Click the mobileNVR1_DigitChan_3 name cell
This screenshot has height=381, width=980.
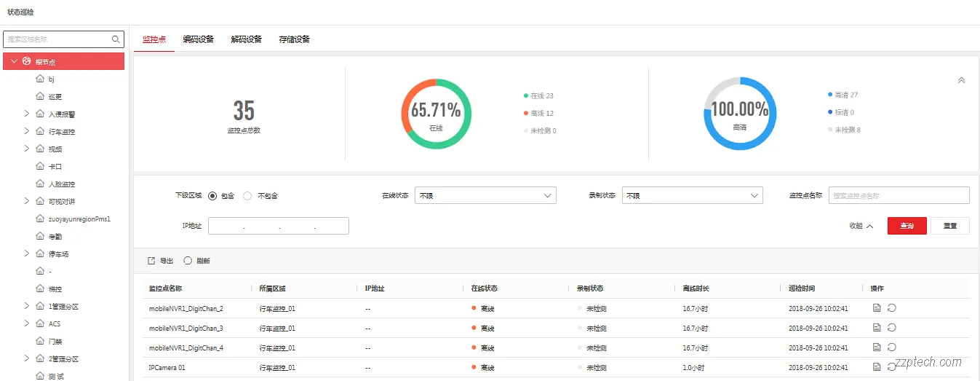186,329
